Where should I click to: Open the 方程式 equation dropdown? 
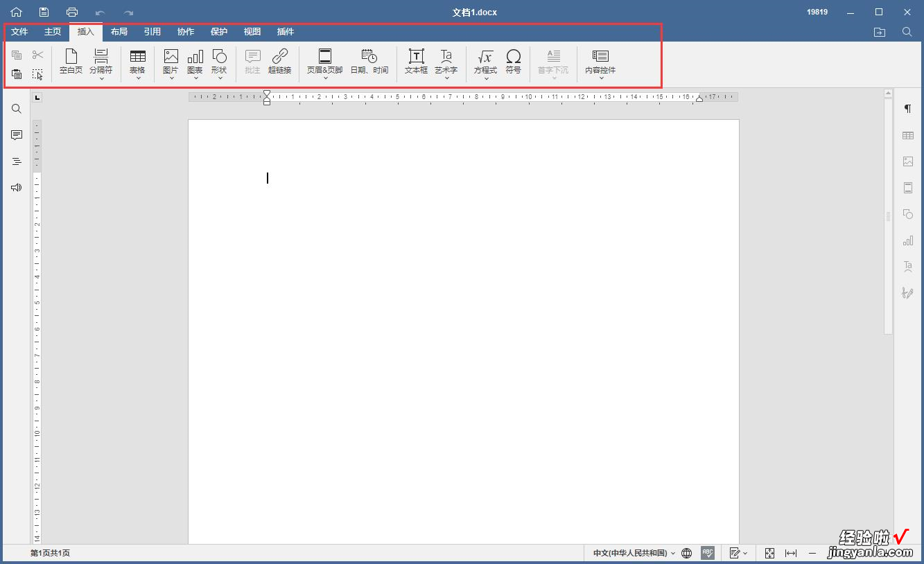[486, 64]
